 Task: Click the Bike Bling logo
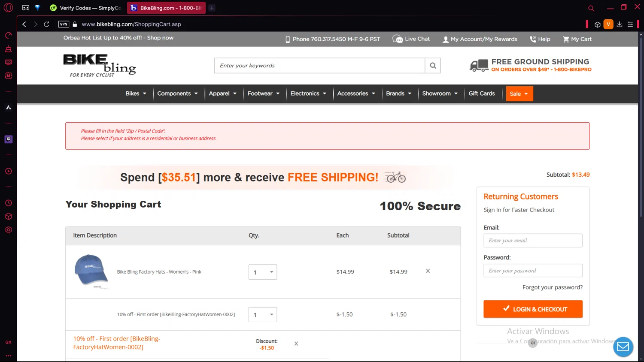pos(100,66)
